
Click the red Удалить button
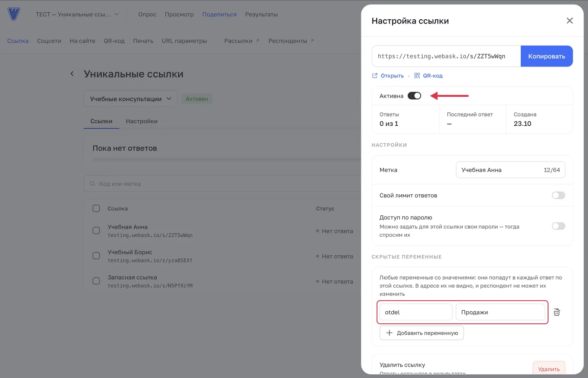(x=548, y=368)
